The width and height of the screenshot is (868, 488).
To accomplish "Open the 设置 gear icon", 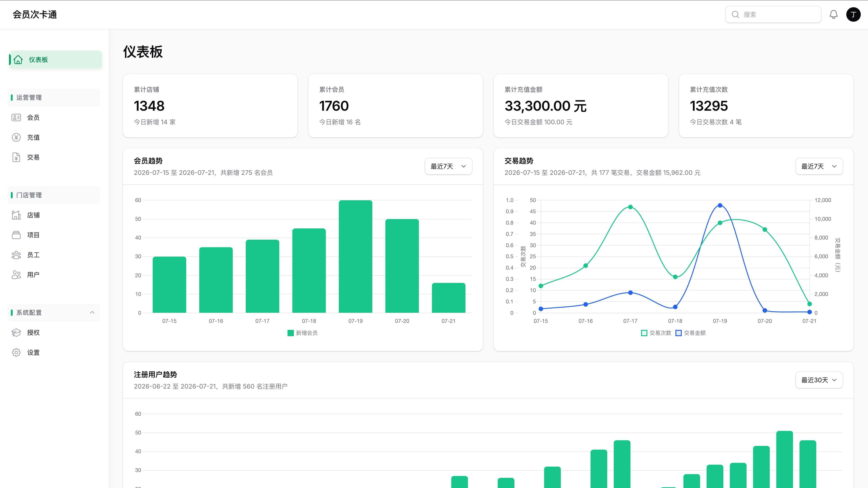I will pyautogui.click(x=16, y=353).
